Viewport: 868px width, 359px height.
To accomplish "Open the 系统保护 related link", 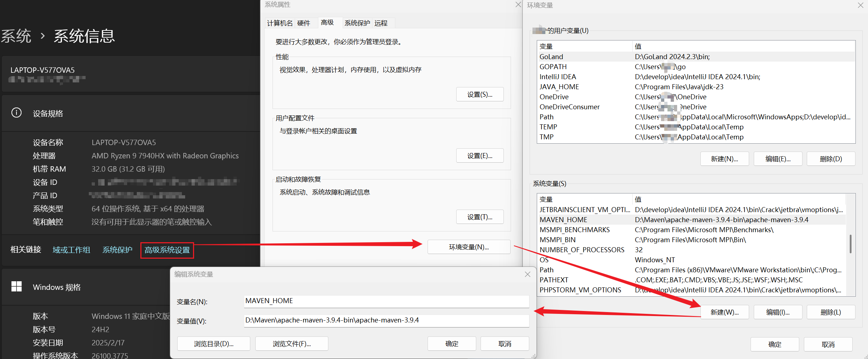I will [x=117, y=250].
